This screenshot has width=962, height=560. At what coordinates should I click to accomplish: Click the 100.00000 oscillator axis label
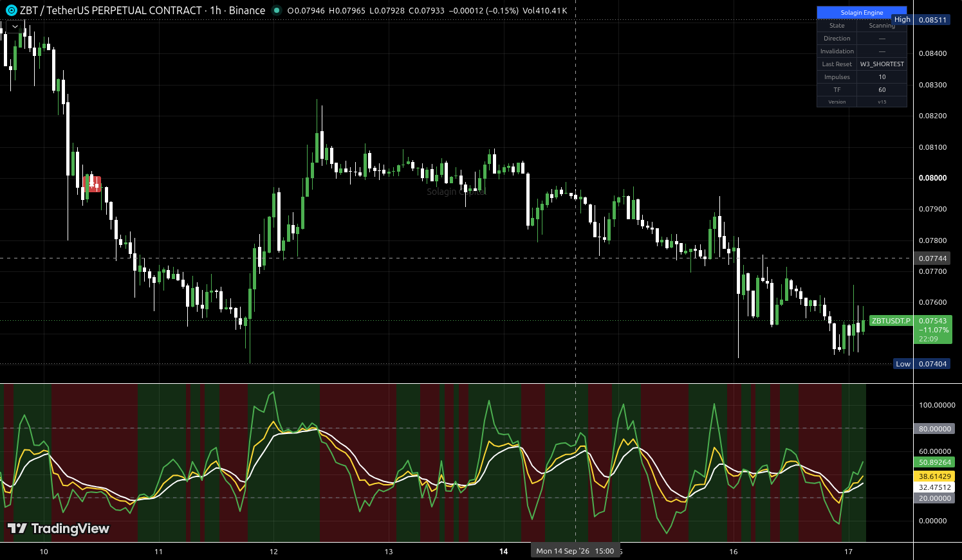[x=937, y=405]
